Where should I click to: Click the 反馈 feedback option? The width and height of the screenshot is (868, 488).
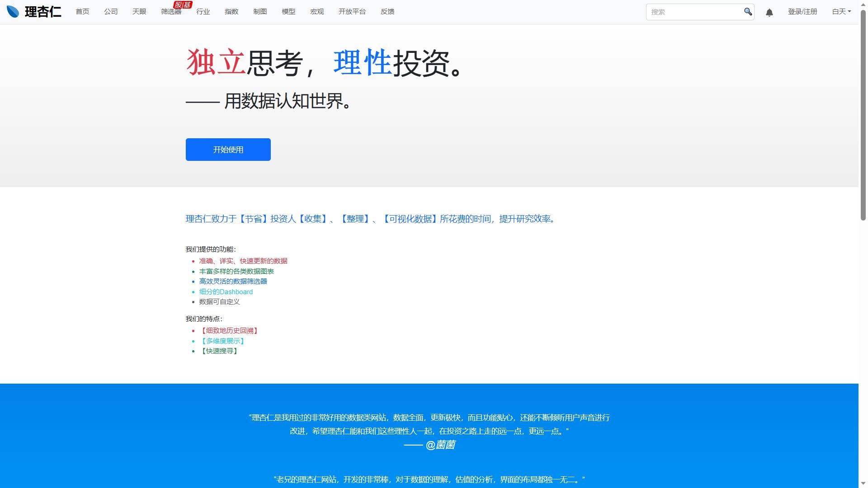387,12
